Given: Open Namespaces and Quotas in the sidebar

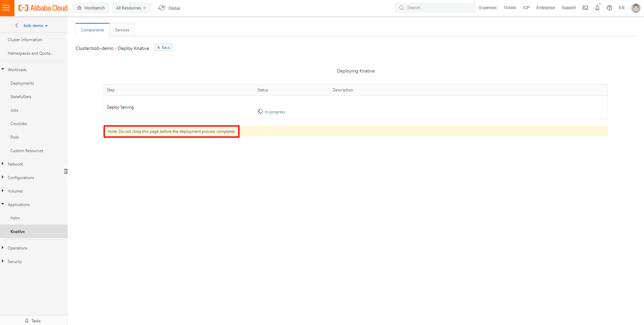Looking at the screenshot, I should pos(30,53).
